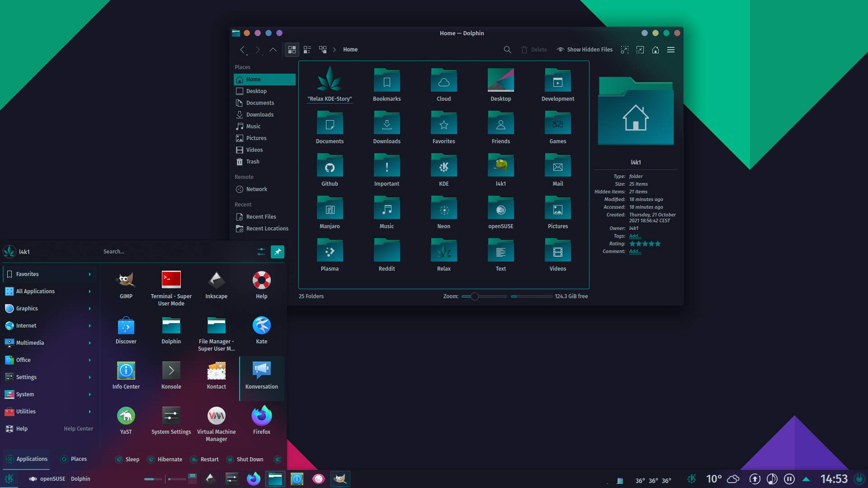
Task: Click the Hibernate button
Action: click(x=165, y=460)
